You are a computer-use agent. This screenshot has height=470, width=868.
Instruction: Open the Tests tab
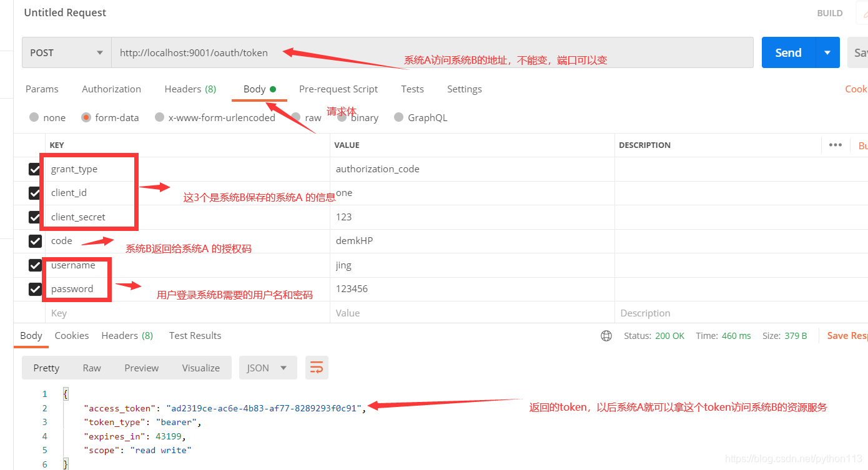point(413,89)
